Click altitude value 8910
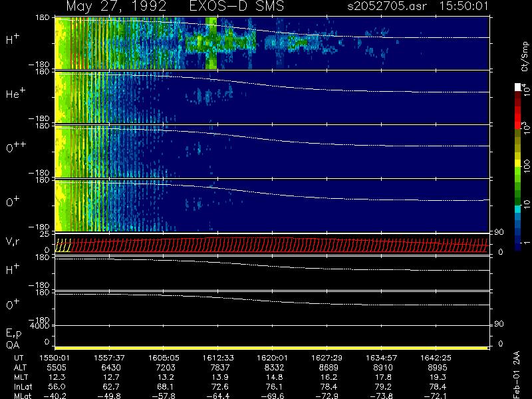This screenshot has width=532, height=399. coord(383,368)
